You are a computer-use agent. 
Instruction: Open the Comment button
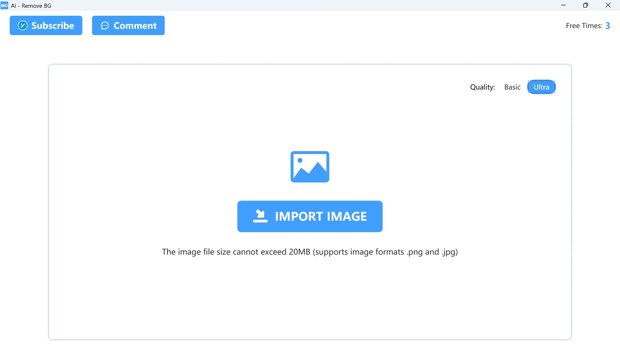(128, 26)
